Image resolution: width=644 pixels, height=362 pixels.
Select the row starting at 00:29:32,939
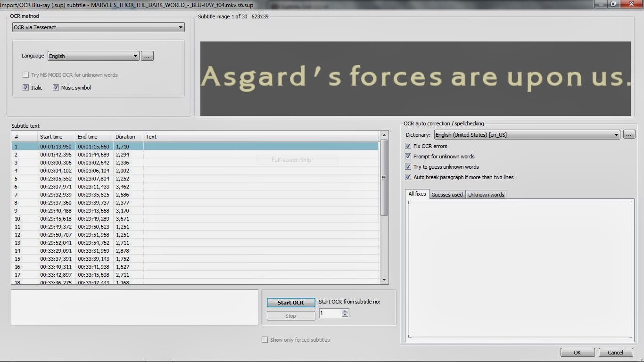click(x=195, y=195)
